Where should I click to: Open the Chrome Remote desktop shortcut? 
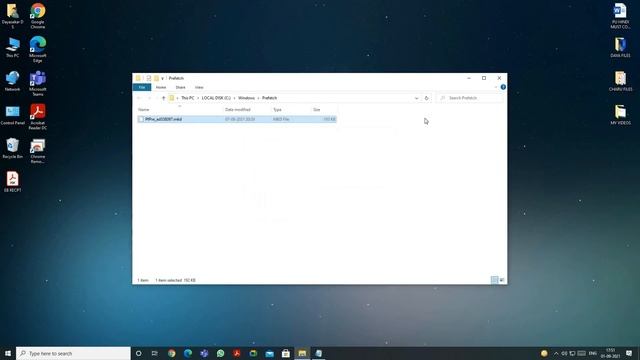tap(38, 151)
